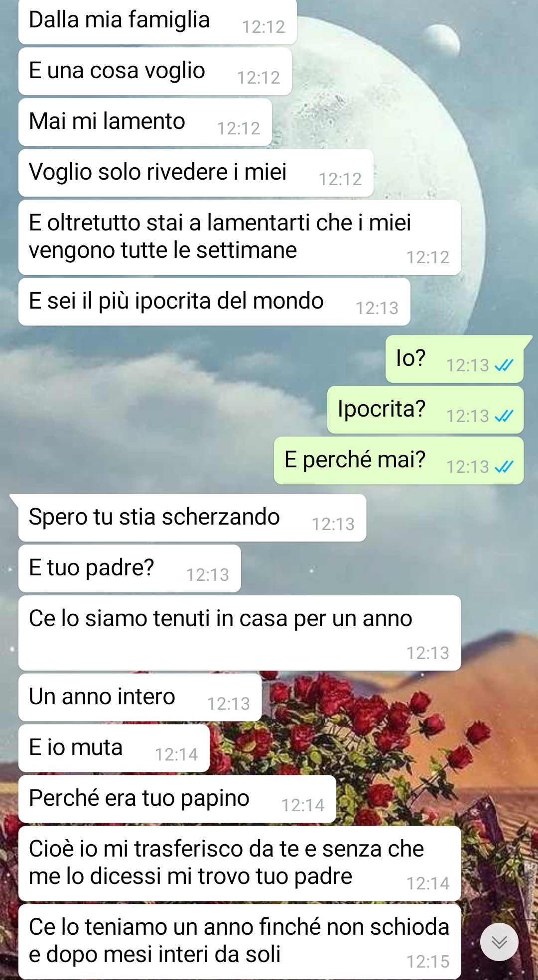Screen dimensions: 538x980
Task: Select message starting 'Cioè io mi trasferisco'
Action: click(x=240, y=864)
